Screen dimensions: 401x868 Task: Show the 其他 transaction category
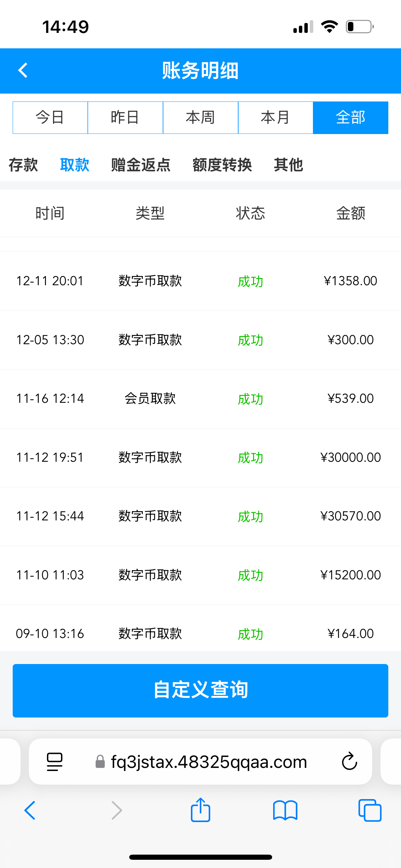tap(288, 165)
